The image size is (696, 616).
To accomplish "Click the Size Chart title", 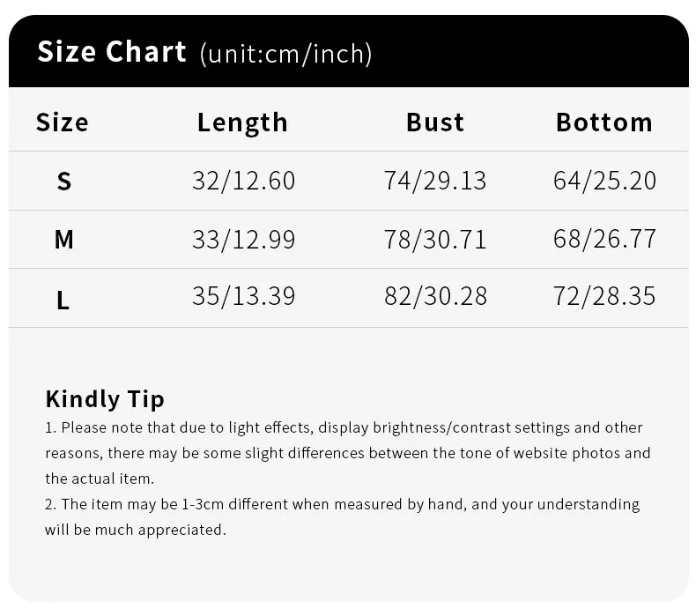I will pos(111,51).
